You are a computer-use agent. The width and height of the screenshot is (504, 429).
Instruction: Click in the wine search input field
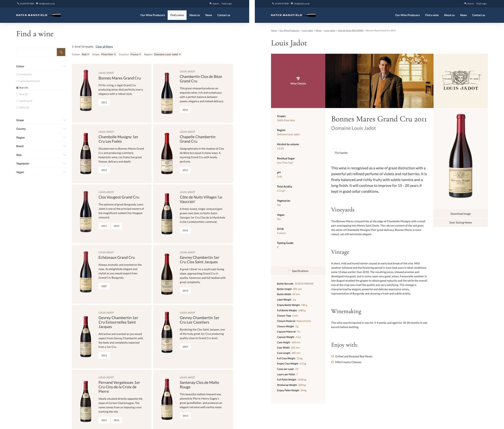click(x=36, y=52)
